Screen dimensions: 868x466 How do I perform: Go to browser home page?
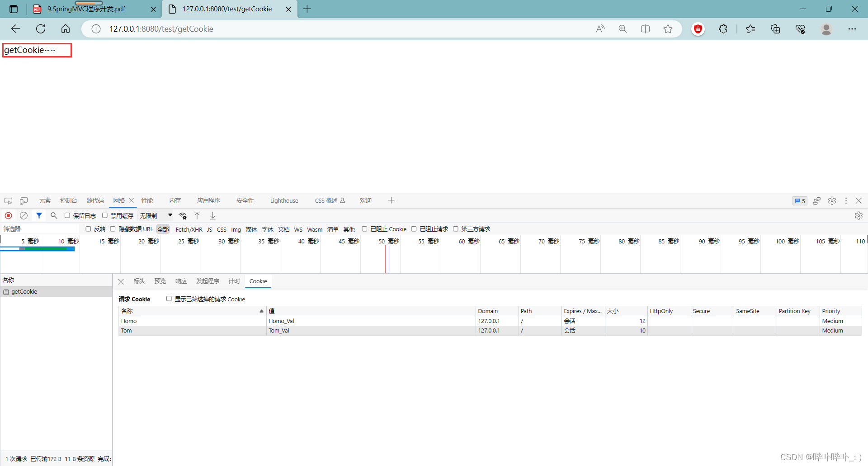point(66,29)
